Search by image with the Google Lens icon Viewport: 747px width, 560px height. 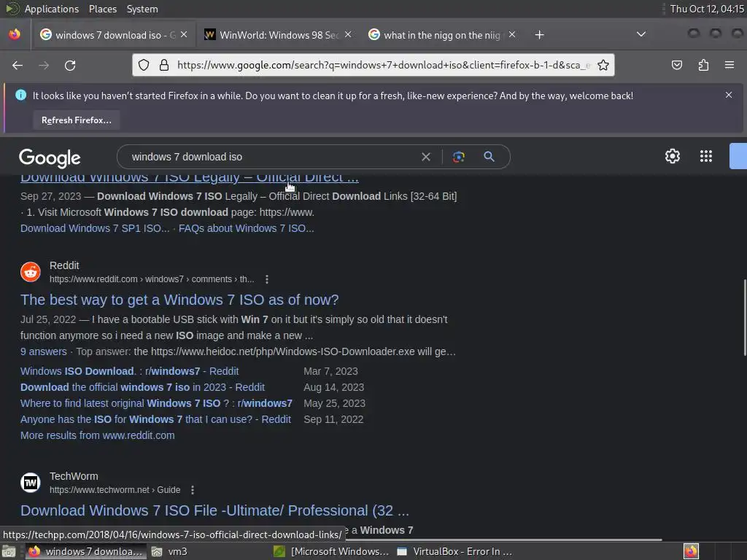458,157
